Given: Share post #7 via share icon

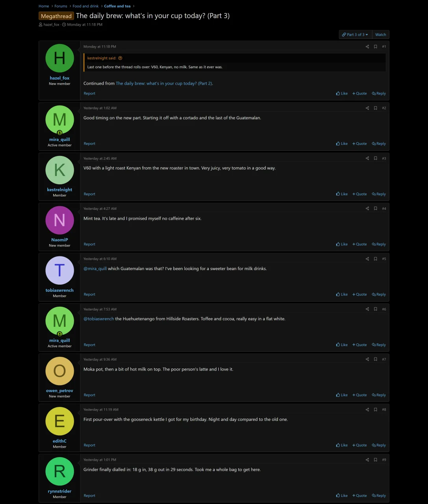Looking at the screenshot, I should [x=367, y=359].
